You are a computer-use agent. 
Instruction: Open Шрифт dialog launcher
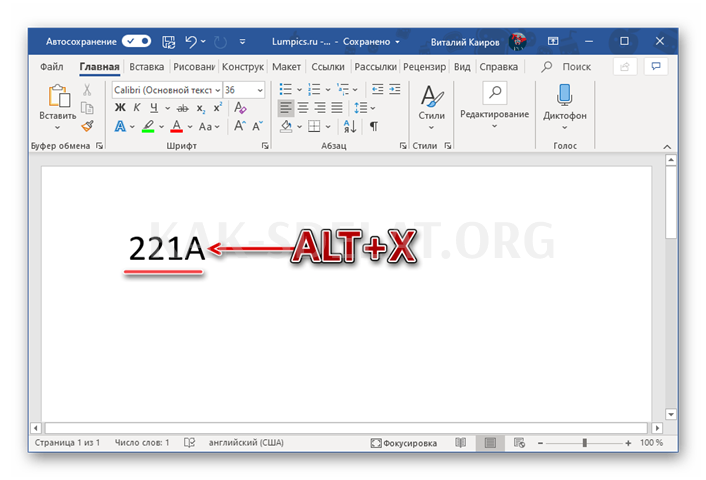(265, 145)
